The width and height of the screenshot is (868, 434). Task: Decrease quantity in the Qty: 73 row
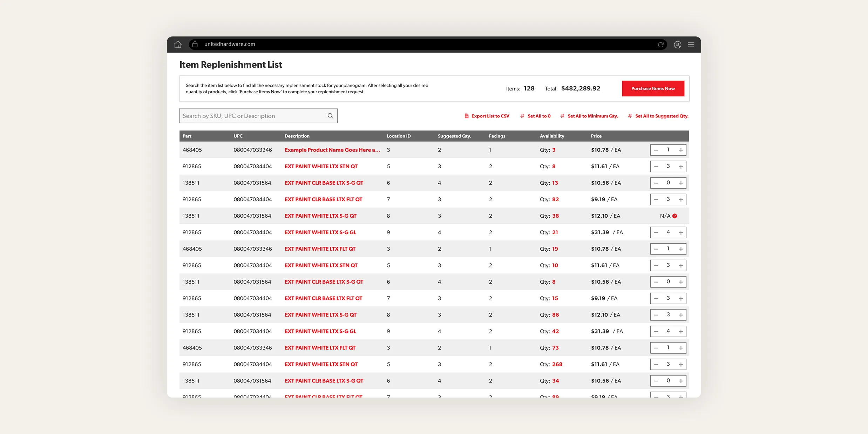(656, 348)
